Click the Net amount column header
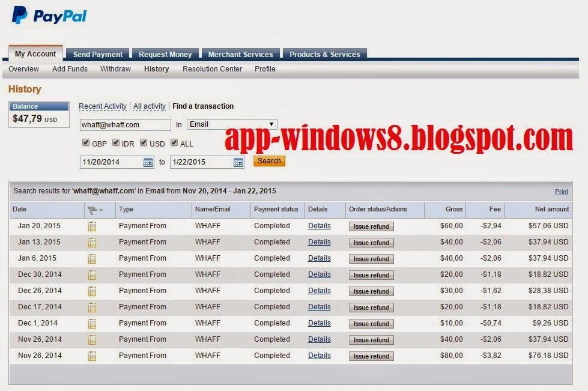Screen dimensions: 588x391 (x=551, y=209)
